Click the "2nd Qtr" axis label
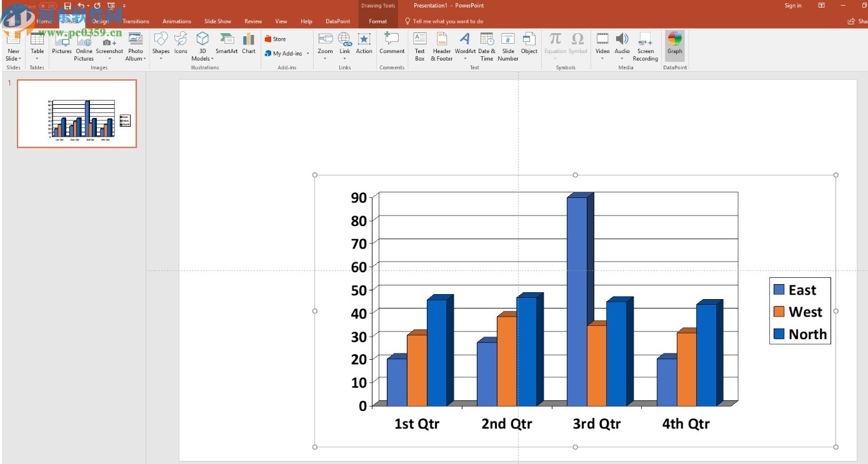868x464 pixels. 507,424
